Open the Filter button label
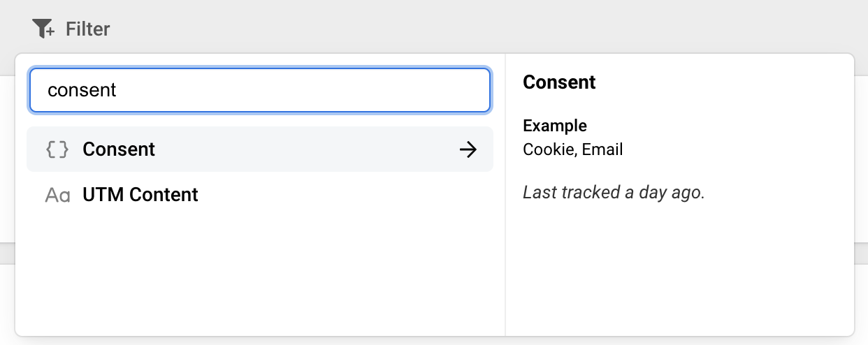Viewport: 868px width, 345px height. point(87,29)
